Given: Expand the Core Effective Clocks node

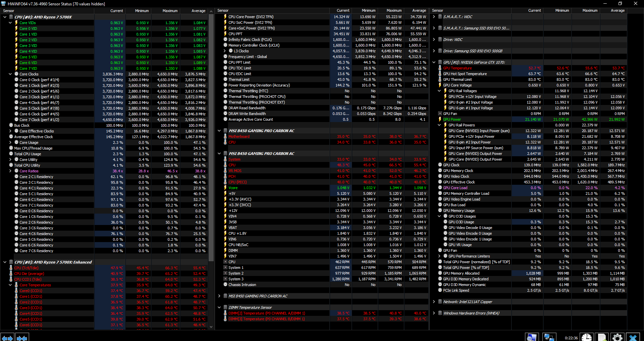Looking at the screenshot, I should pos(10,131).
